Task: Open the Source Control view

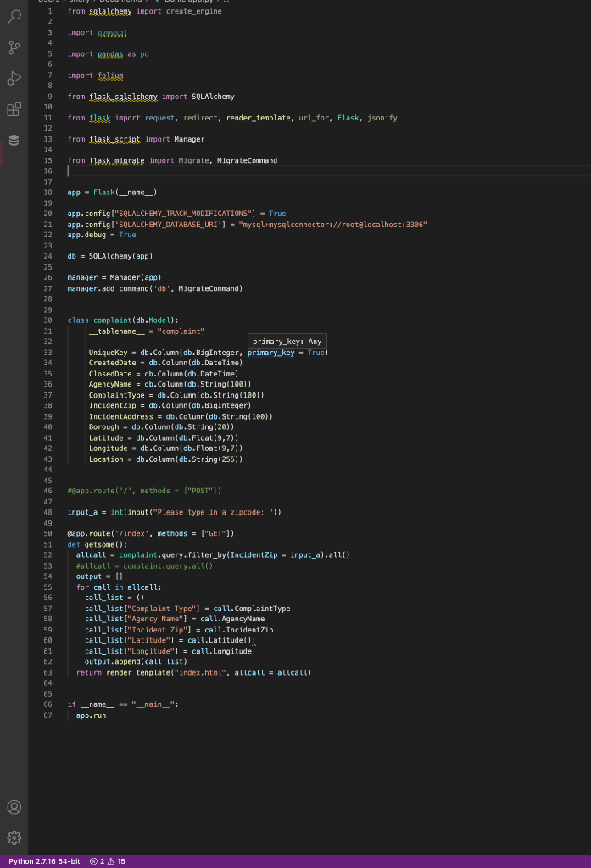Action: [14, 47]
